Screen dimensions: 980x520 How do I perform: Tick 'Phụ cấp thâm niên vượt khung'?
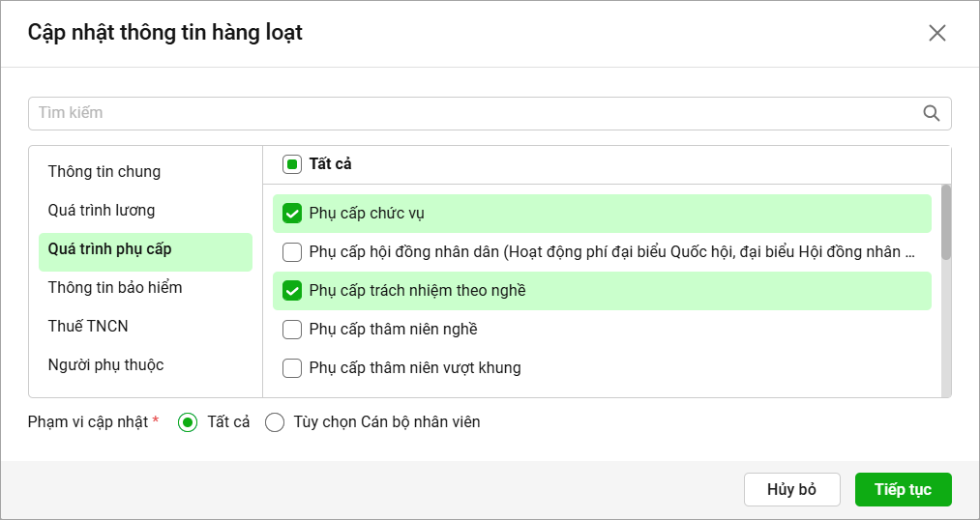click(x=292, y=368)
